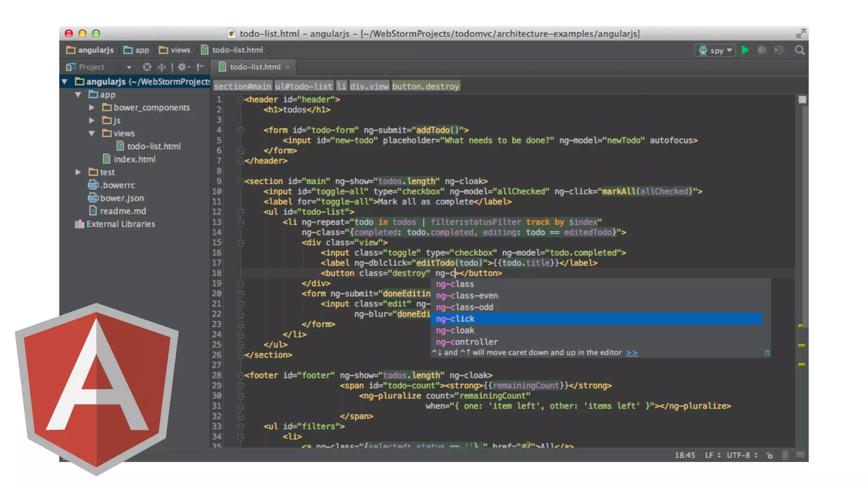Image resolution: width=868 pixels, height=488 pixels.
Task: Click Scroll from Source crosshair icon
Action: [147, 67]
